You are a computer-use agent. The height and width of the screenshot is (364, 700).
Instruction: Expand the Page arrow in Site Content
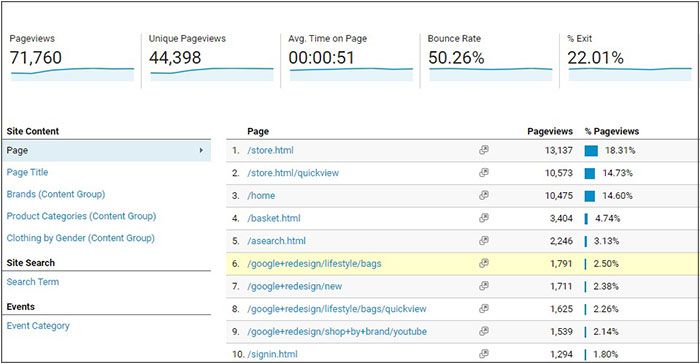coord(201,151)
